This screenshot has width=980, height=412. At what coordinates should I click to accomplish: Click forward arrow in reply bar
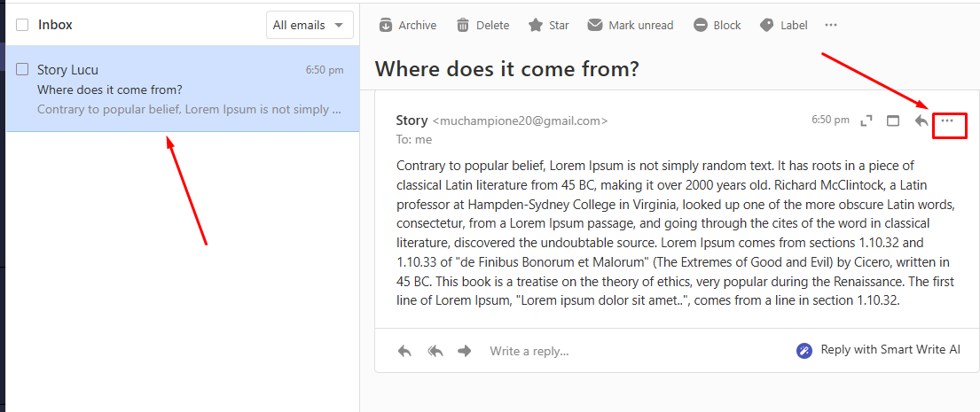(464, 351)
